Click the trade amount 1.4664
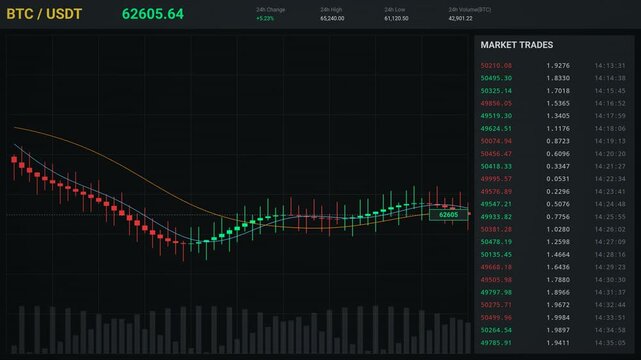The width and height of the screenshot is (641, 360). (x=558, y=254)
